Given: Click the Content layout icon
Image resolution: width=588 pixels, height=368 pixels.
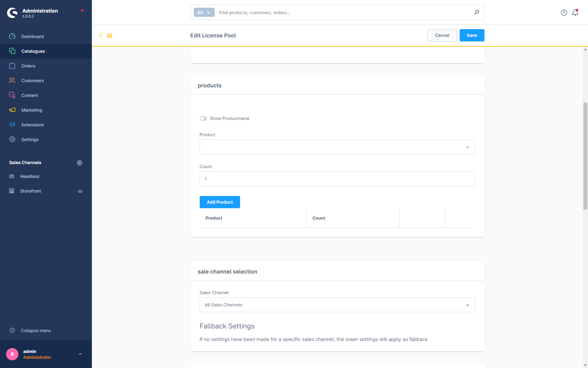Looking at the screenshot, I should (x=12, y=95).
